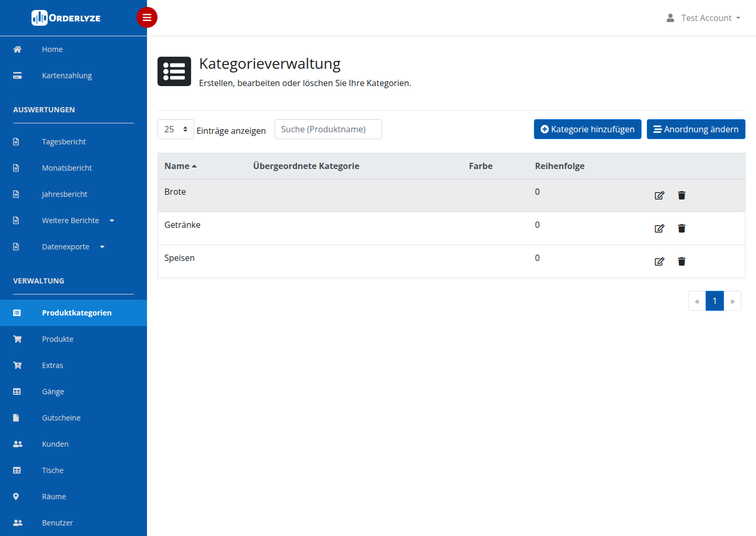
Task: Click the Gänge table icon
Action: click(17, 392)
